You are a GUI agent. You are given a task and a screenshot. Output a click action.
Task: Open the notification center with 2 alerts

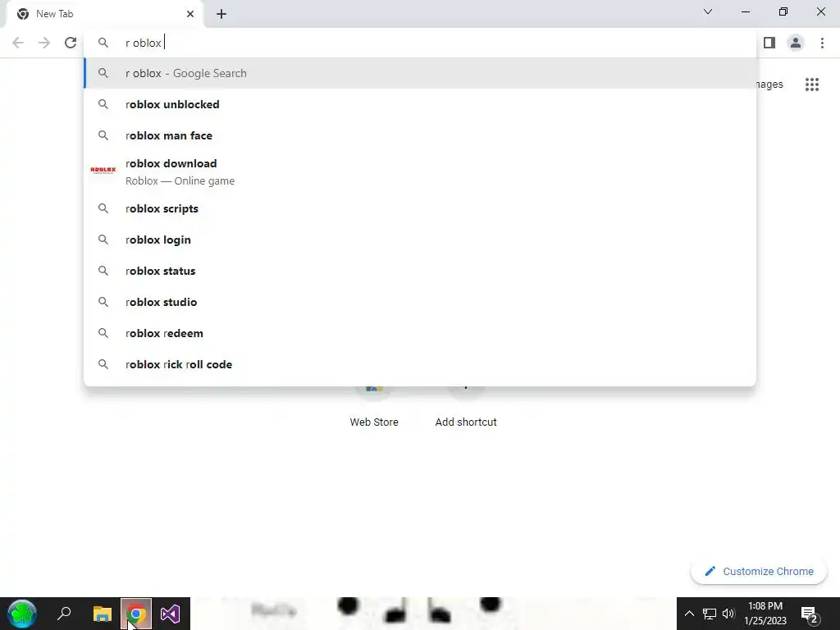tap(809, 614)
